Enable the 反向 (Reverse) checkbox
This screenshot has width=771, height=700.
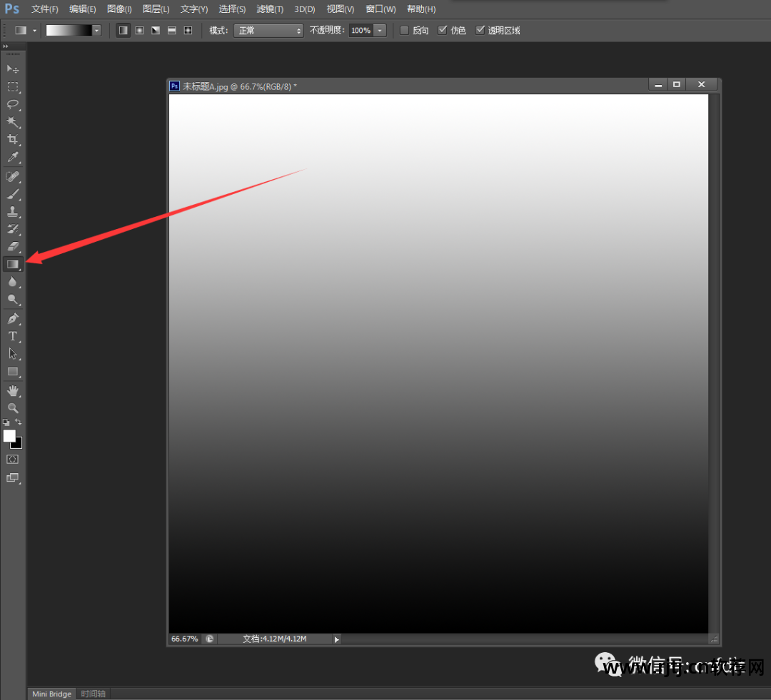pyautogui.click(x=405, y=31)
